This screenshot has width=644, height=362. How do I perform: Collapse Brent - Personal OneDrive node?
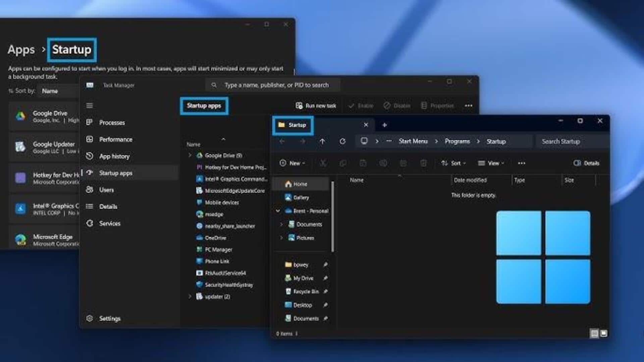click(x=278, y=211)
